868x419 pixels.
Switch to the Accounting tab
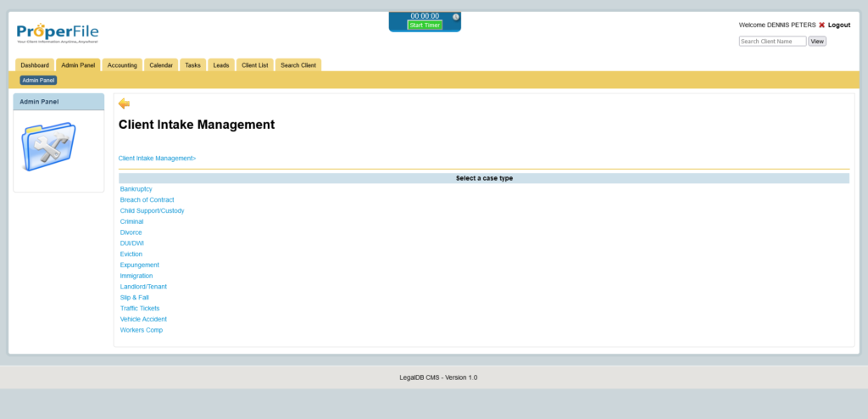pos(122,65)
